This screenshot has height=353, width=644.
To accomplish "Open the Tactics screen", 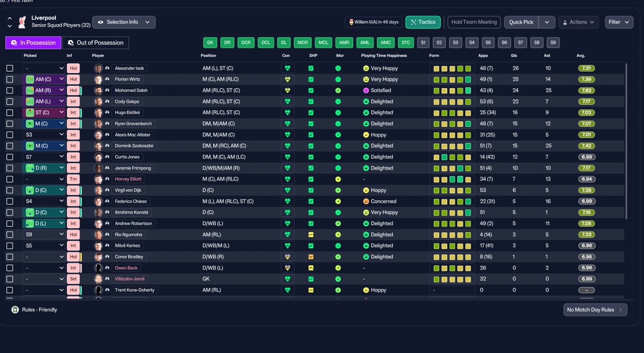I will 423,22.
